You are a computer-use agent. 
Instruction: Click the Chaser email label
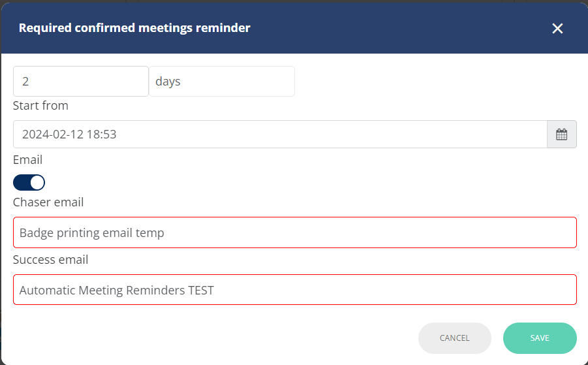[x=48, y=202]
